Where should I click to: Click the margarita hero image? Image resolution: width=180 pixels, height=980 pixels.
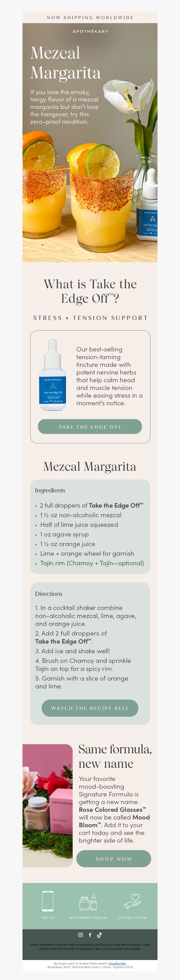[90, 142]
